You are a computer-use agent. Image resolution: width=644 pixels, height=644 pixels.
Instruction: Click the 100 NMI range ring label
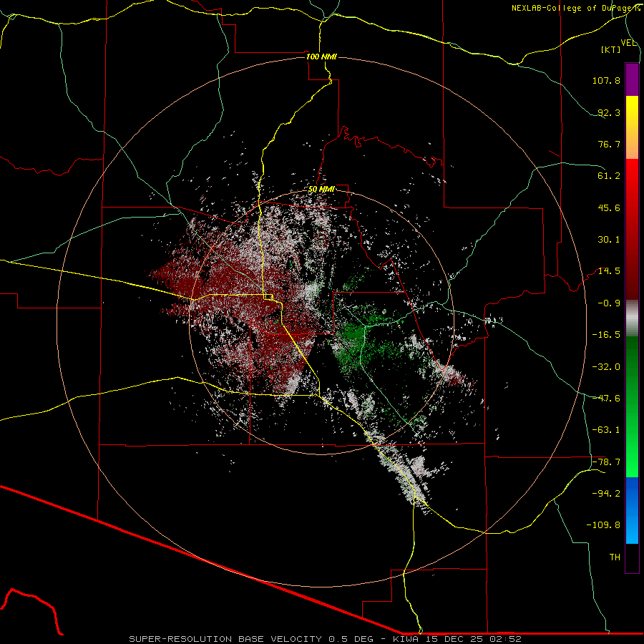[x=321, y=57]
